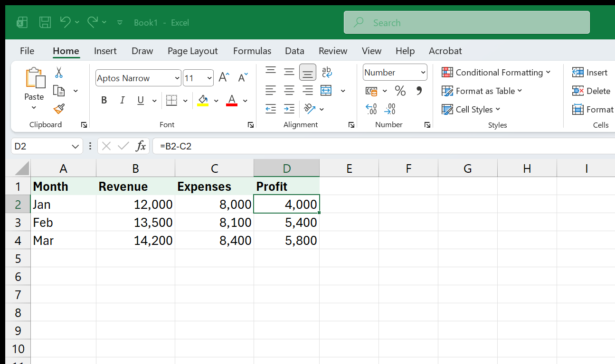Open the font name dropdown
Image resolution: width=615 pixels, height=364 pixels.
tap(178, 78)
